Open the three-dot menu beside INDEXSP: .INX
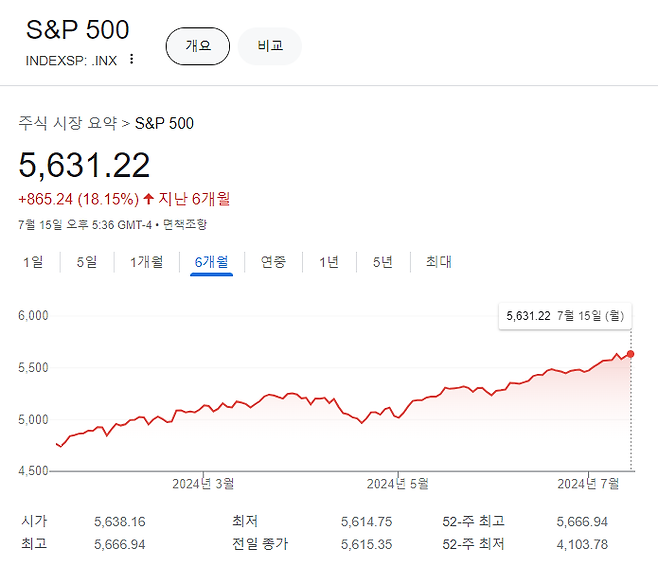 coord(131,59)
